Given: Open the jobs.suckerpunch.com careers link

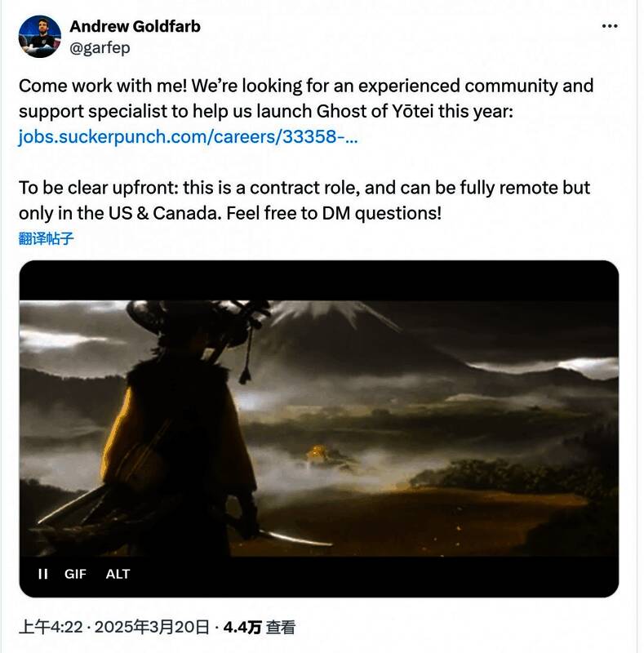Looking at the screenshot, I should (188, 136).
